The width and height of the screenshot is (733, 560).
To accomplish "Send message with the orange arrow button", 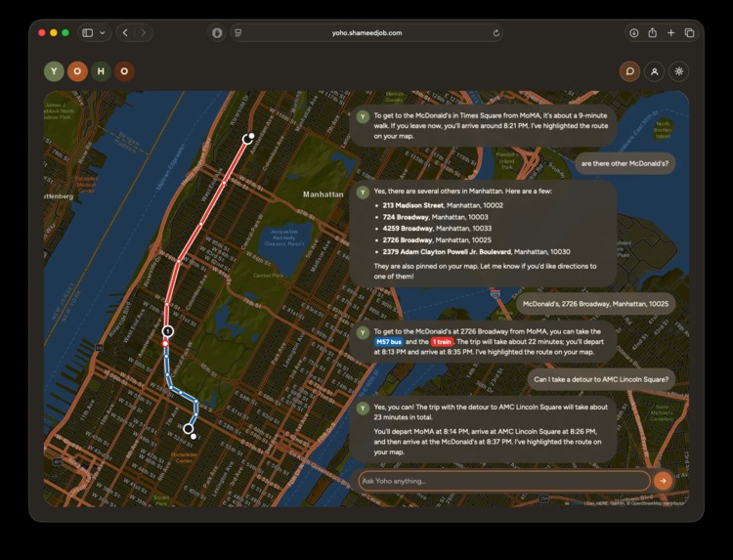I will 663,481.
